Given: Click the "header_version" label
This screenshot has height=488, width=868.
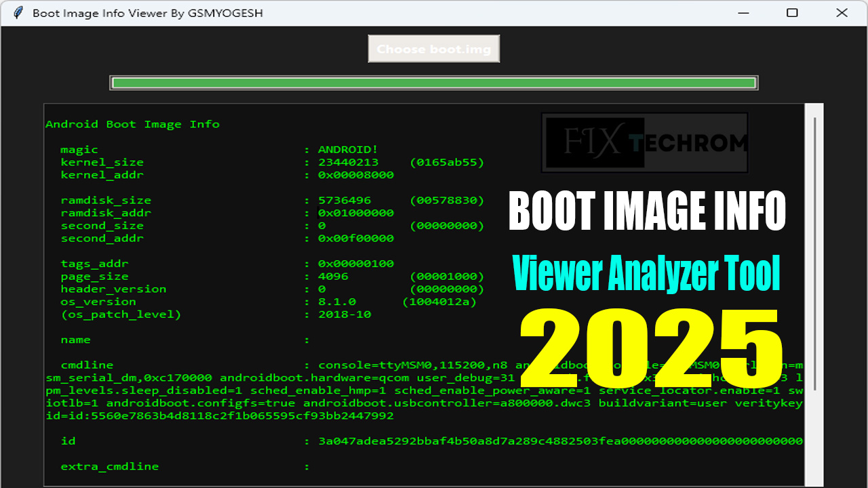Looking at the screenshot, I should coord(114,289).
